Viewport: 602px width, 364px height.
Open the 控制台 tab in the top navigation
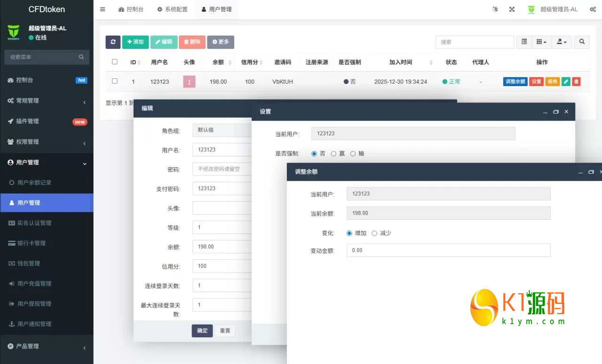coord(131,9)
